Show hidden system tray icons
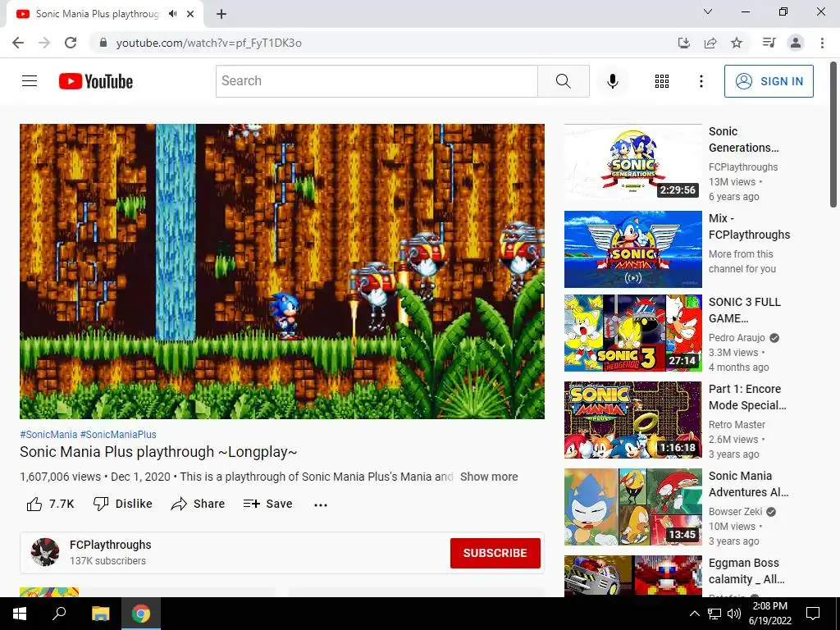The width and height of the screenshot is (840, 630). 694,614
